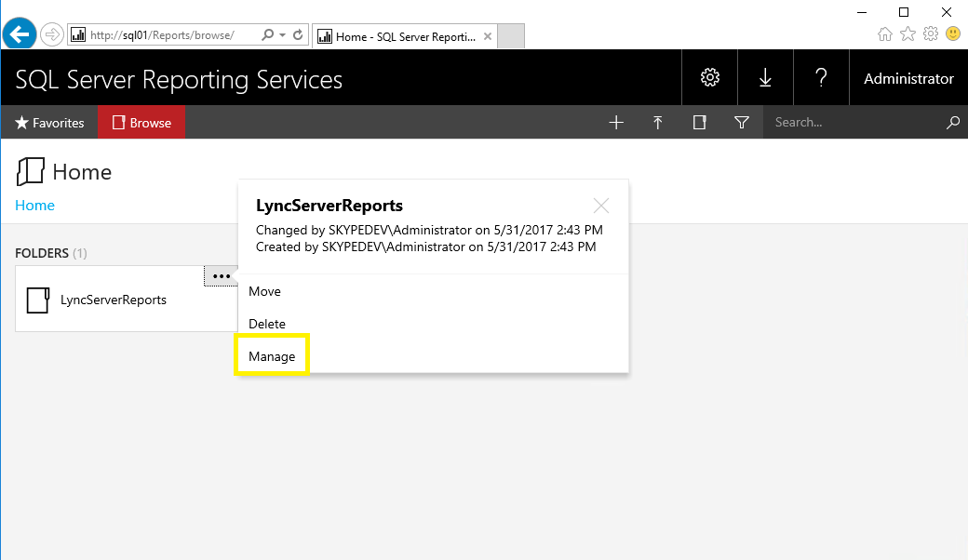The width and height of the screenshot is (968, 560).
Task: Click the page Refresh icon
Action: 298,34
